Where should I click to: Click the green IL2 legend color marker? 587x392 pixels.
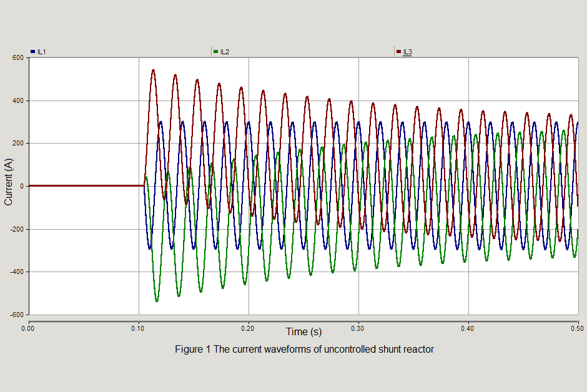click(x=215, y=51)
